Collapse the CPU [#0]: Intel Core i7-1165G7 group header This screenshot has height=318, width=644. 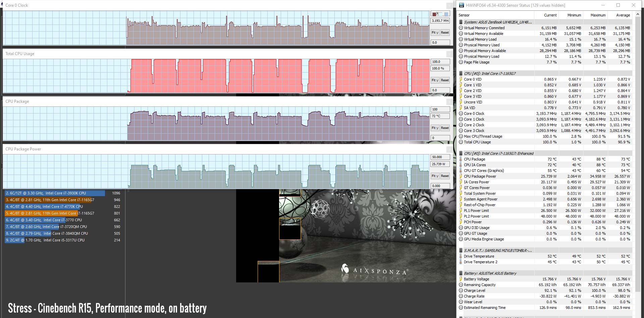(545, 74)
